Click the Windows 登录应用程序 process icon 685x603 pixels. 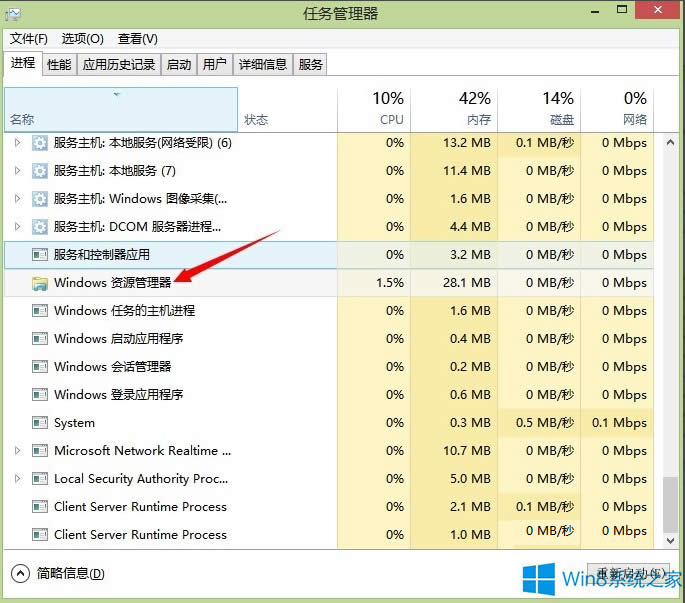tap(40, 395)
